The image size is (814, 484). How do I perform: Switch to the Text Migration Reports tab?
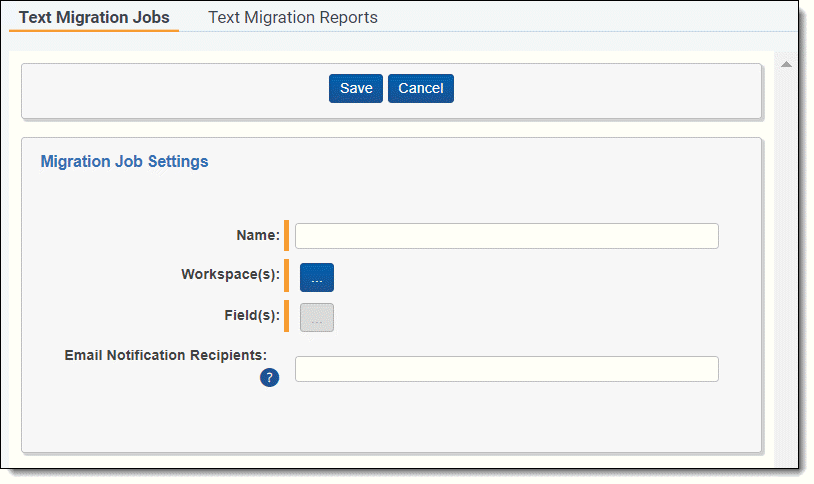click(292, 17)
